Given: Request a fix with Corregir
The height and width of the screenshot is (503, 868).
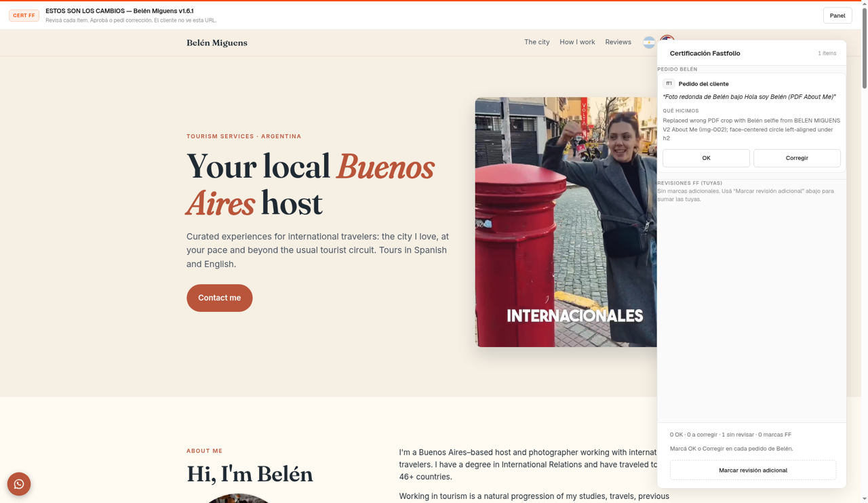Looking at the screenshot, I should point(797,158).
